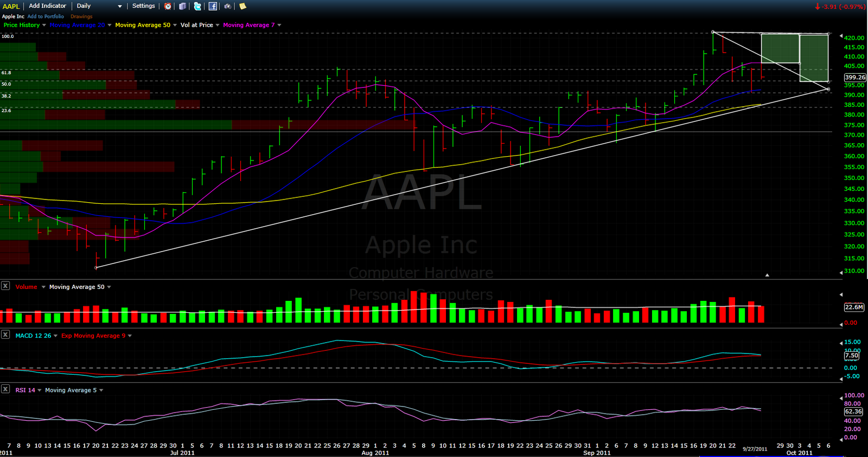Click the 22.6M volume value label
Image resolution: width=868 pixels, height=457 pixels.
coord(854,307)
